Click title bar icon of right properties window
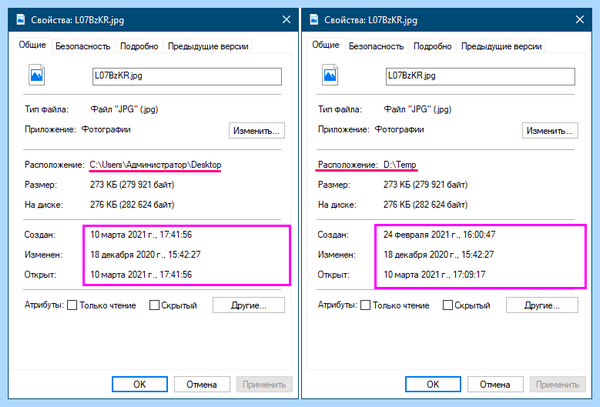600x407 pixels. click(314, 20)
